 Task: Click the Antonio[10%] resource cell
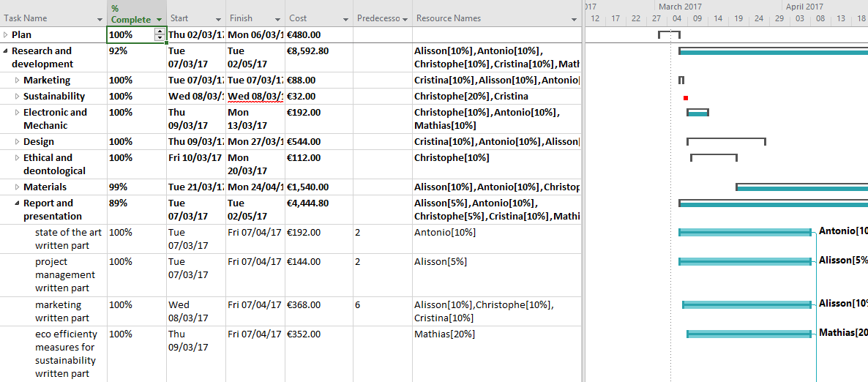click(x=445, y=232)
